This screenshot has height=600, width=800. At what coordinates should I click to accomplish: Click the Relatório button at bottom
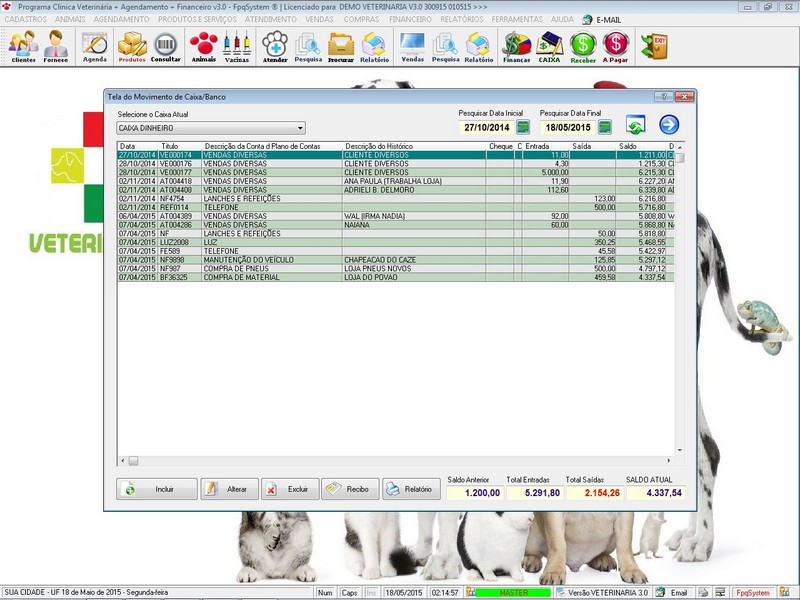(411, 489)
